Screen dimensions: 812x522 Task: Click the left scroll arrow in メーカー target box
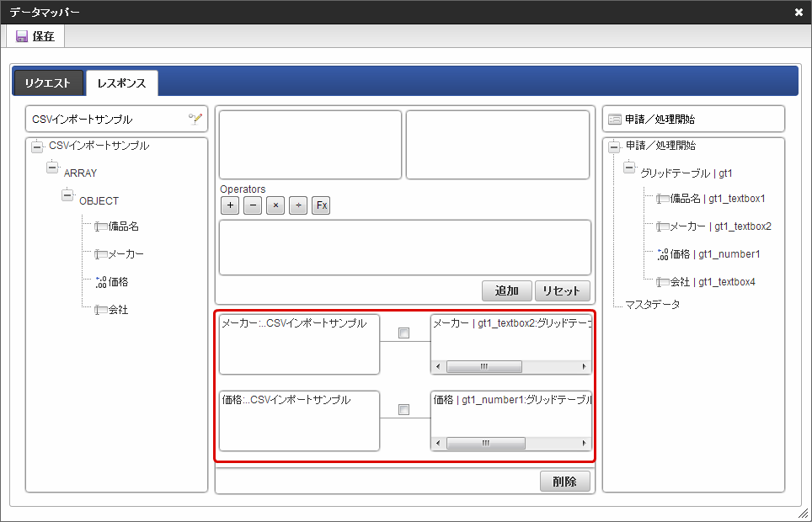pyautogui.click(x=438, y=366)
